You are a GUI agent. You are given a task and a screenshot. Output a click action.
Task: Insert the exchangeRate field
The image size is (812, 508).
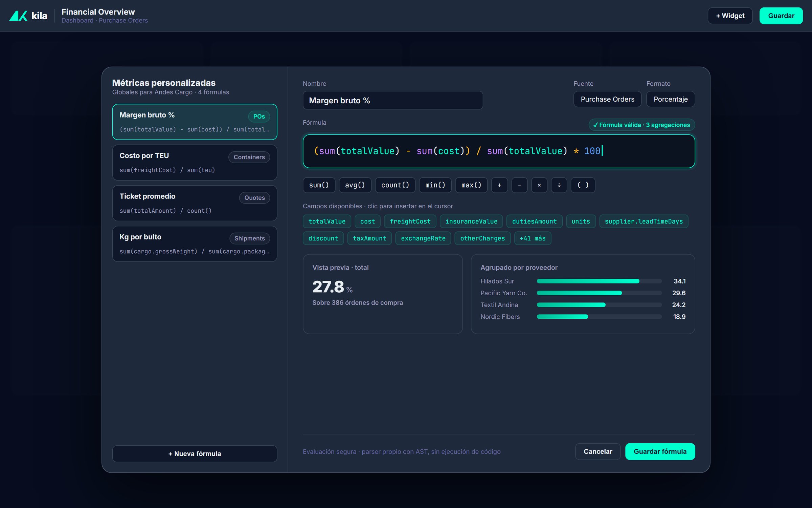click(423, 238)
